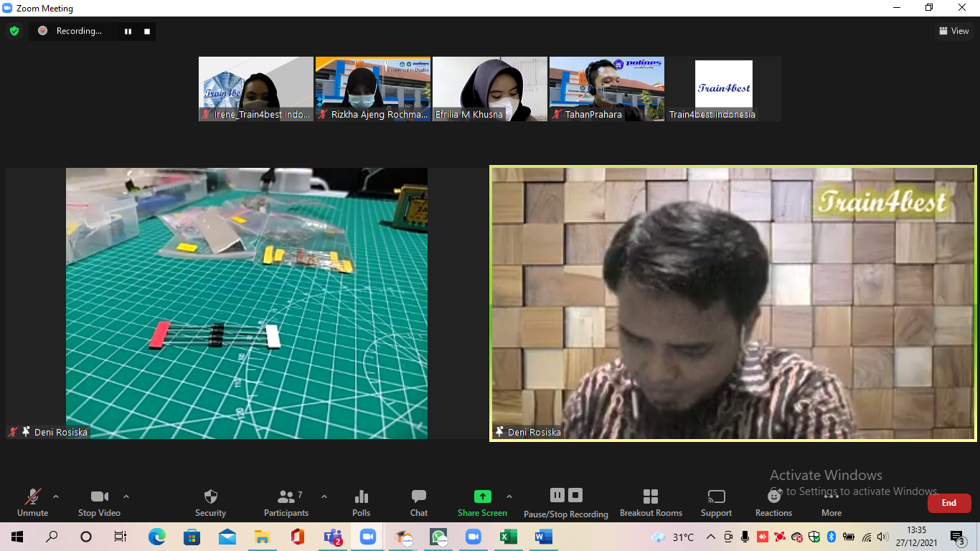Expand the arrow next to Share Screen
Viewport: 980px width, 551px height.
click(509, 496)
